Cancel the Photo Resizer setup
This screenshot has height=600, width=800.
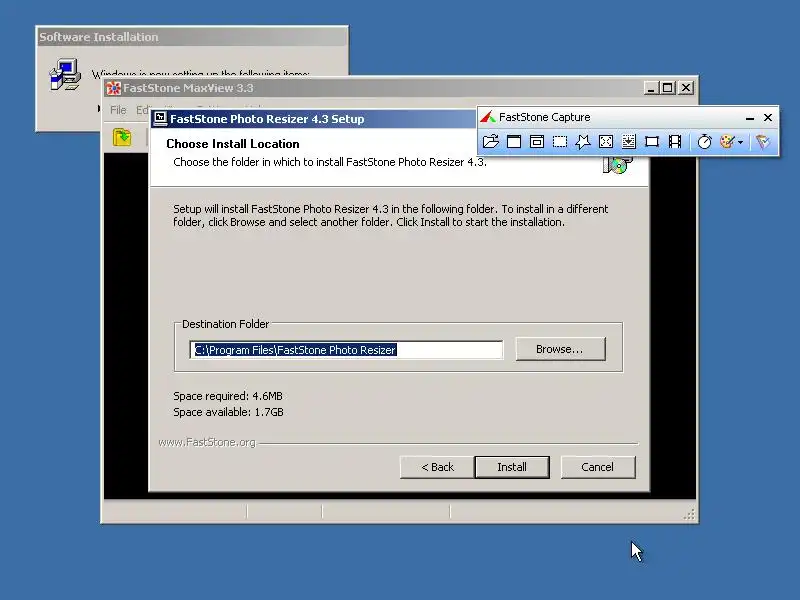click(x=597, y=467)
